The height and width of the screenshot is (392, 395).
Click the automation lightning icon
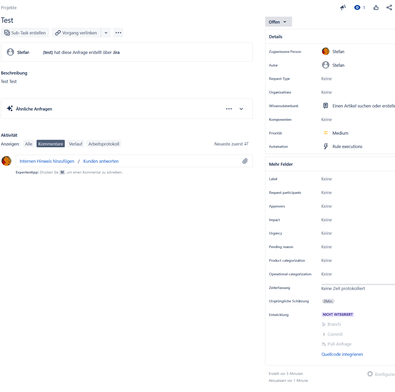pos(326,146)
